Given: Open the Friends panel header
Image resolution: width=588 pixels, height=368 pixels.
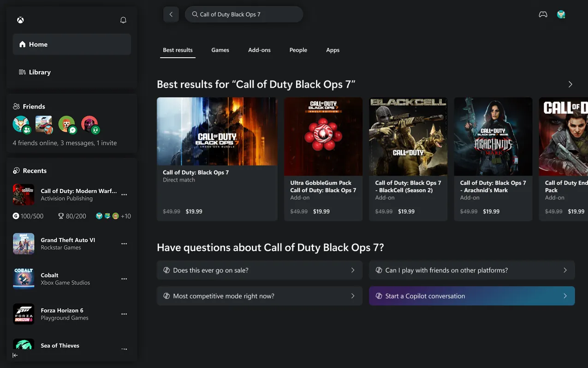Looking at the screenshot, I should (x=29, y=106).
